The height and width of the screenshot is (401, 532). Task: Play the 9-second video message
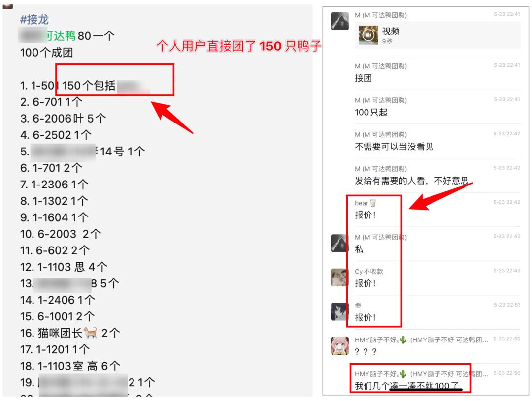coord(437,35)
